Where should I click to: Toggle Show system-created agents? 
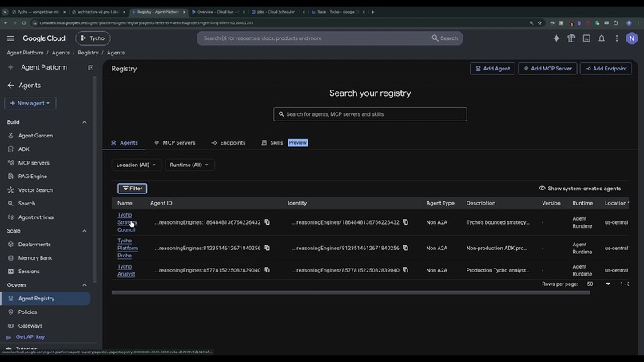579,189
